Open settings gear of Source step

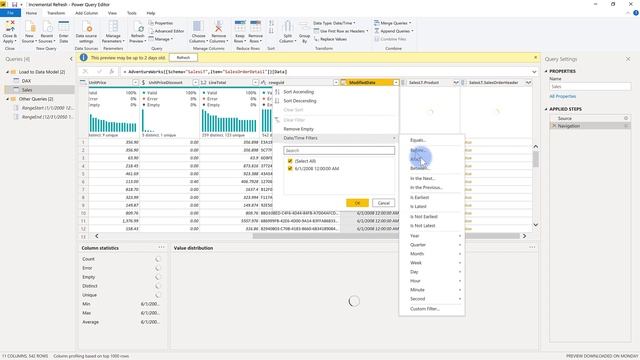626,118
